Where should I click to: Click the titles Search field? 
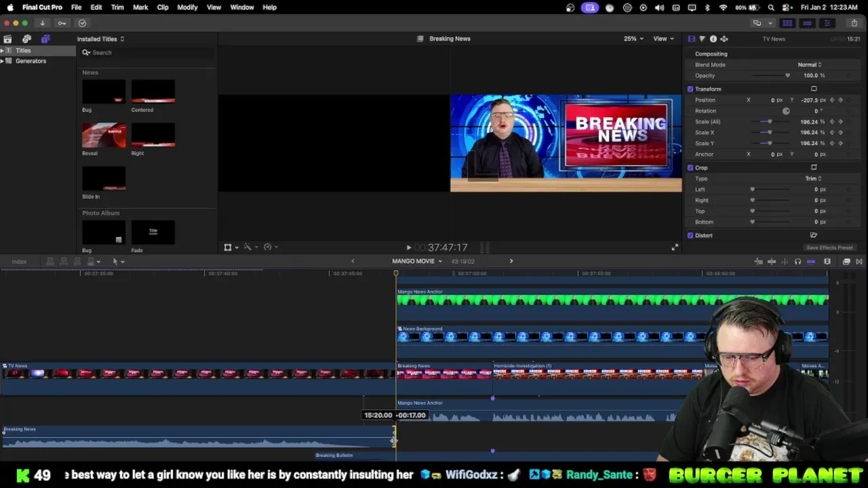point(147,52)
